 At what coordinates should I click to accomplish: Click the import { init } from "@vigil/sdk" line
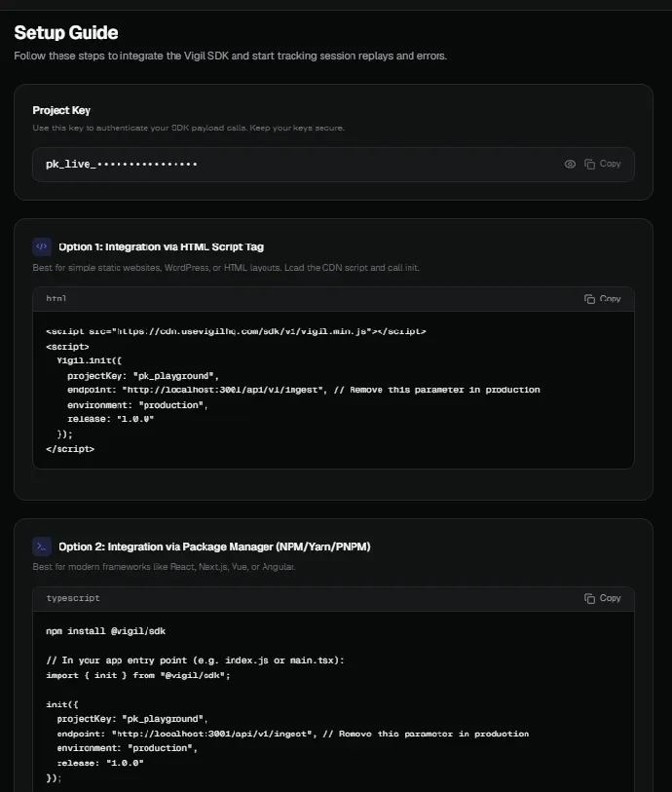(x=138, y=675)
